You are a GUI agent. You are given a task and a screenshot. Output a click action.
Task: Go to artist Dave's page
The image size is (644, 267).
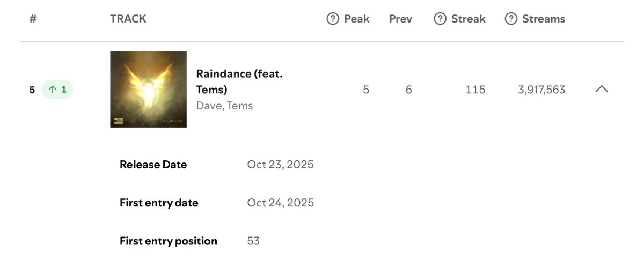pos(209,106)
